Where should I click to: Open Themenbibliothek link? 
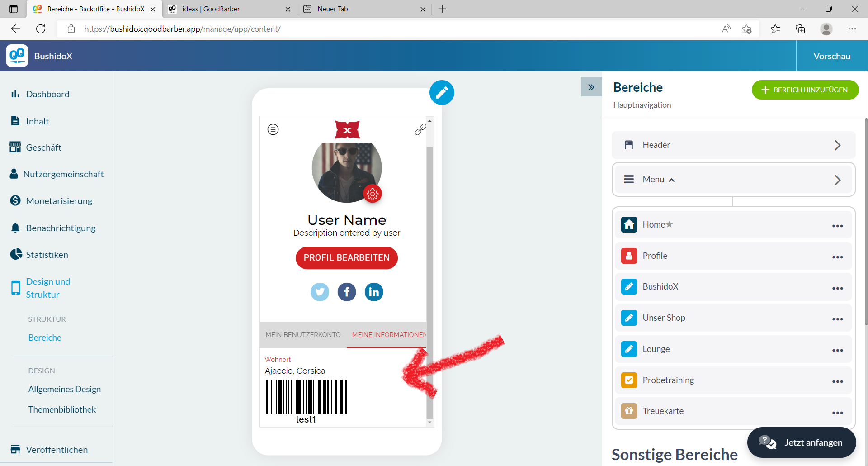pyautogui.click(x=62, y=409)
